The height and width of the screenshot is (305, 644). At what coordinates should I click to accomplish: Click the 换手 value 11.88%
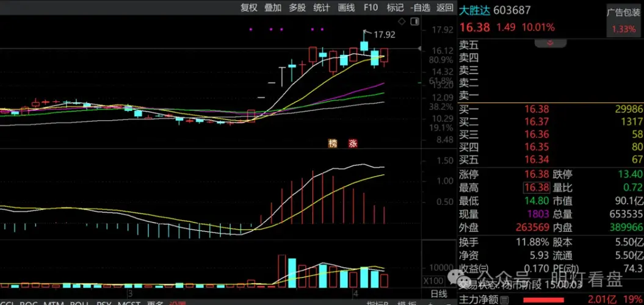tap(532, 242)
